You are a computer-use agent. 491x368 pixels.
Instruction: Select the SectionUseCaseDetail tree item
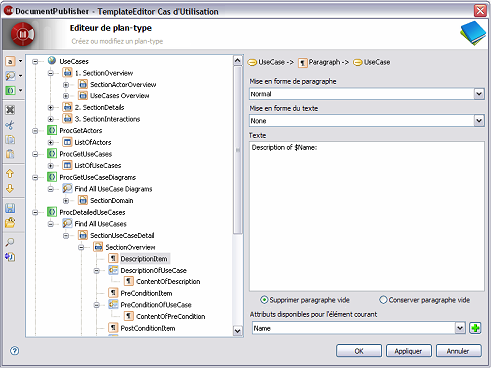click(x=122, y=236)
